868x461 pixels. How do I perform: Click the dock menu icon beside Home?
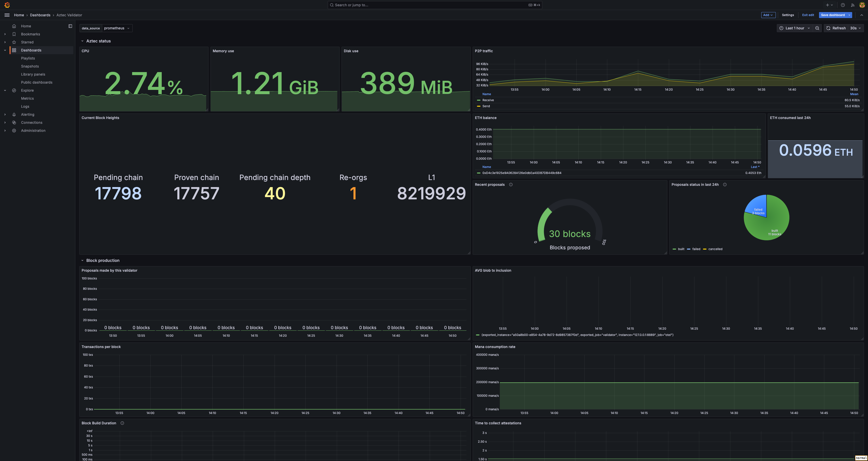point(70,26)
